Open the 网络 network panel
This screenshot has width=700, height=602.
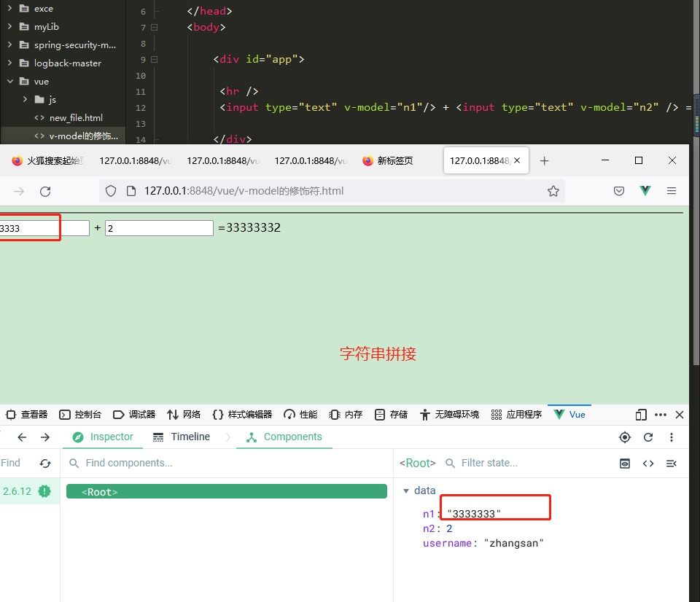(184, 415)
